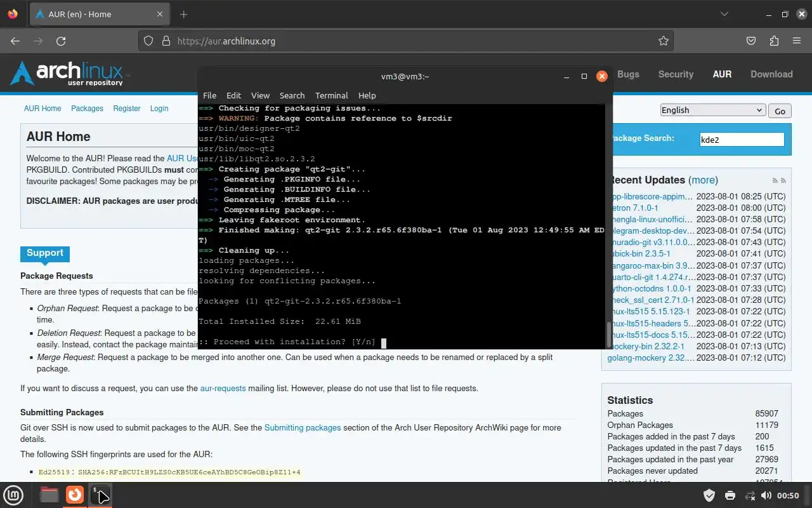812x508 pixels.
Task: Open the Firefox hamburger application menu
Action: pos(797,41)
